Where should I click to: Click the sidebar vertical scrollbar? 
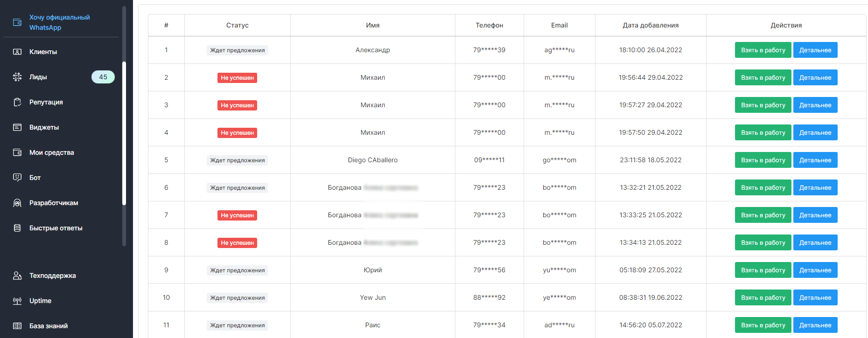(x=124, y=133)
